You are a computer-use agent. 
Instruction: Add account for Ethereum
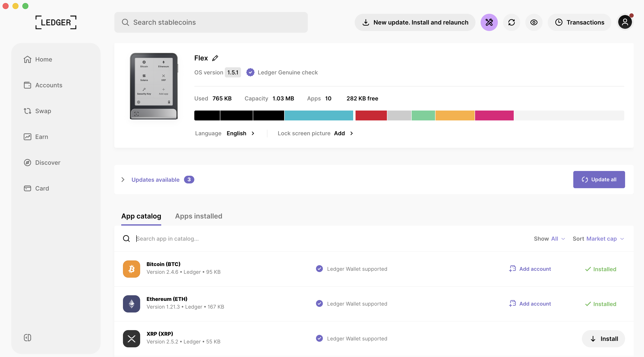[x=530, y=303]
